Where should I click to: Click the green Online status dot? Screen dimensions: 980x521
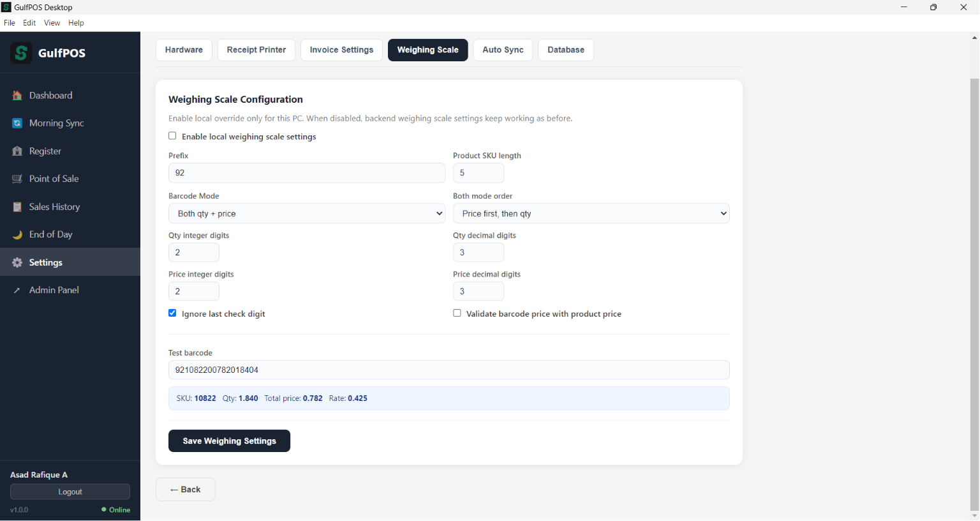click(104, 510)
